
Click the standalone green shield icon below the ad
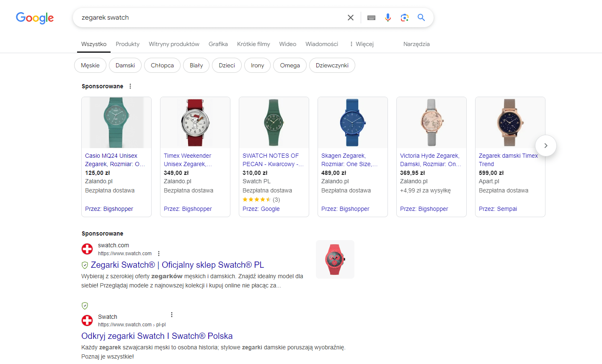[85, 306]
